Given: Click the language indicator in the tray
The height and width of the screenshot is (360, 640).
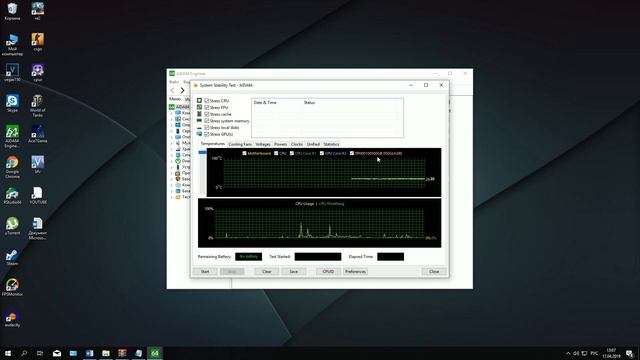Looking at the screenshot, I should (x=594, y=353).
